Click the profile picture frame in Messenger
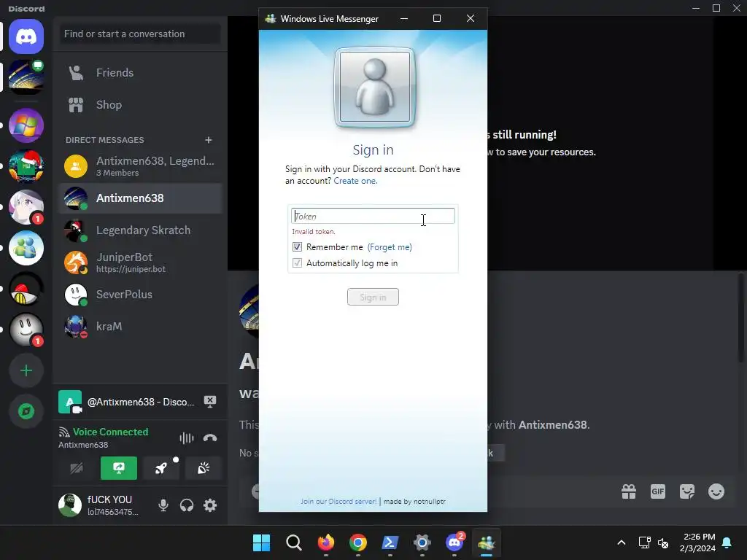Screen dimensions: 747x560 point(375,87)
